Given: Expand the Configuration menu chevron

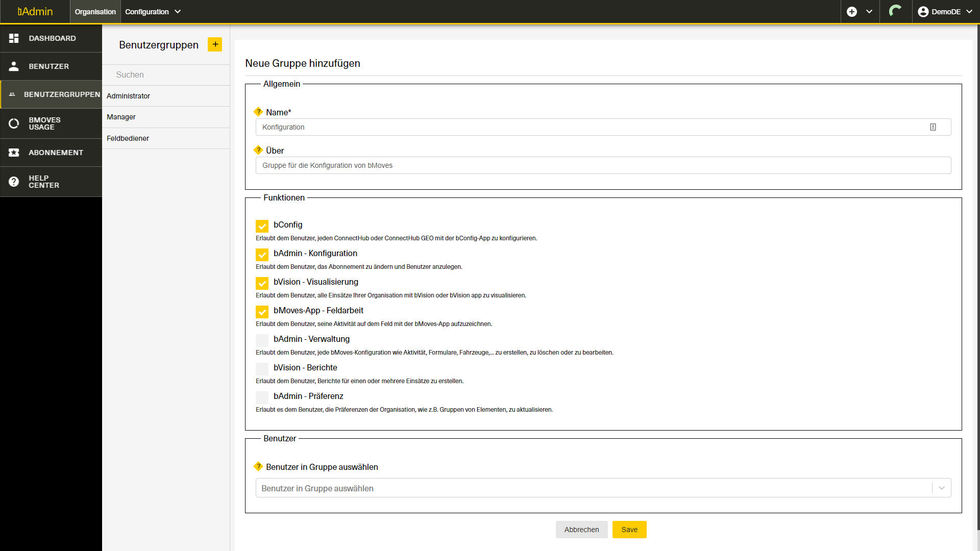Looking at the screenshot, I should click(x=178, y=12).
